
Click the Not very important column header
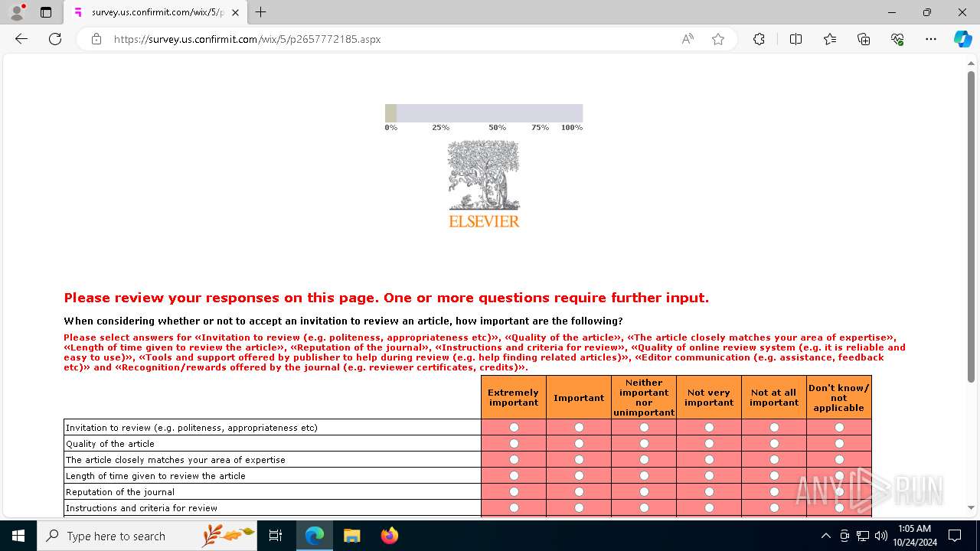709,398
